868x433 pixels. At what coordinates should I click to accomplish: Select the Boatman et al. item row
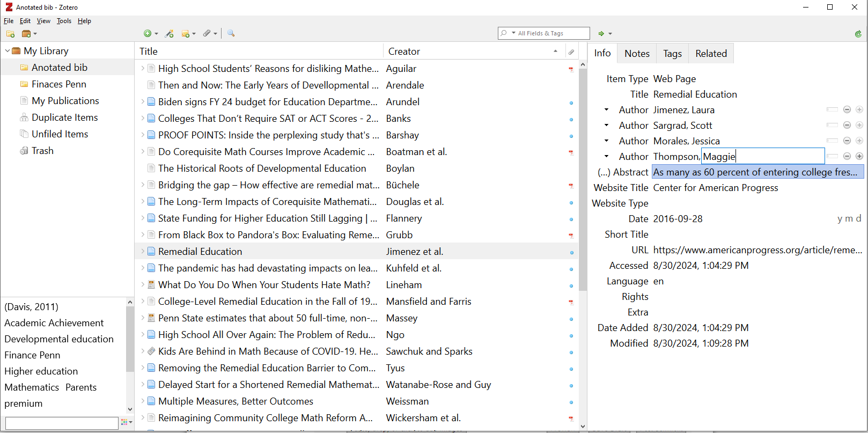point(356,152)
